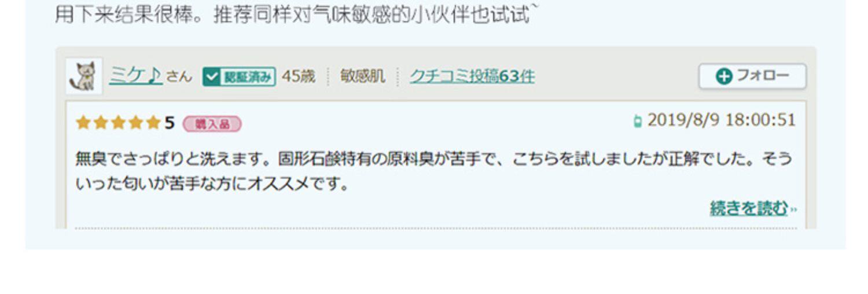Click the plus icon on フォロー button
This screenshot has height=294, width=868.
tap(724, 76)
